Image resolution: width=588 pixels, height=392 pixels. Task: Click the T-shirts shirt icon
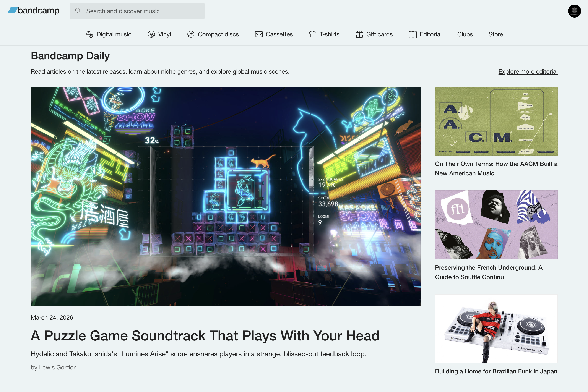(x=313, y=34)
